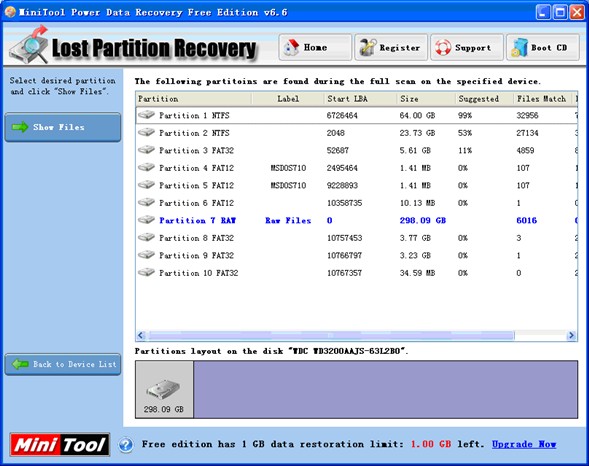The width and height of the screenshot is (589, 466).
Task: Select the row 'Partition 2 NTFS'
Action: pyautogui.click(x=357, y=133)
